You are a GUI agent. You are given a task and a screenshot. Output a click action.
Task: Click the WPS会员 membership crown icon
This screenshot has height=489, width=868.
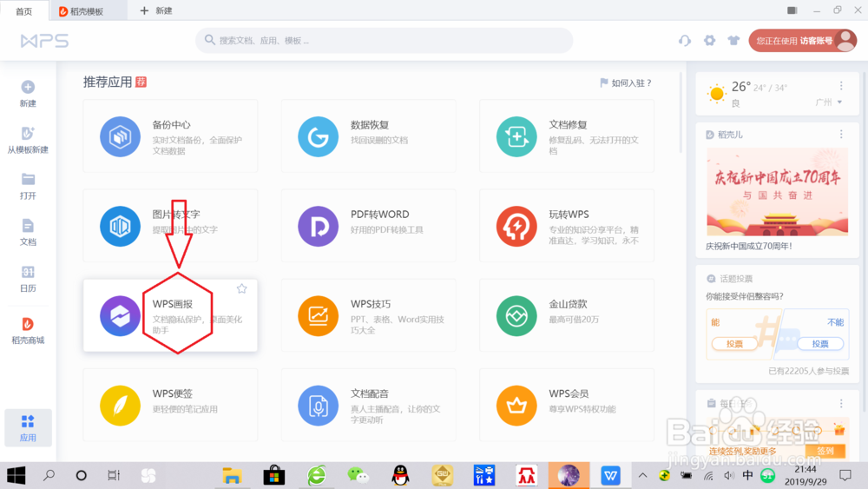coord(516,406)
